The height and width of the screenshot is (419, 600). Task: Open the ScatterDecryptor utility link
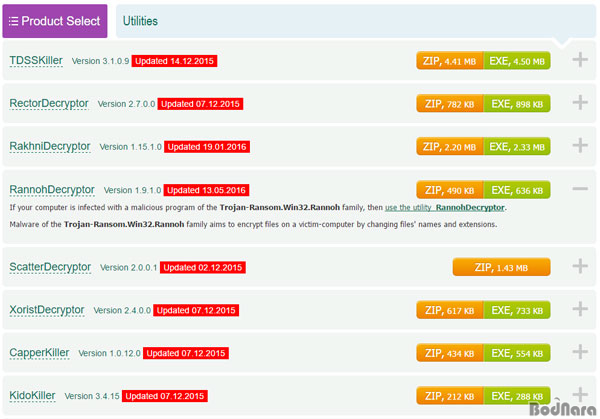50,267
